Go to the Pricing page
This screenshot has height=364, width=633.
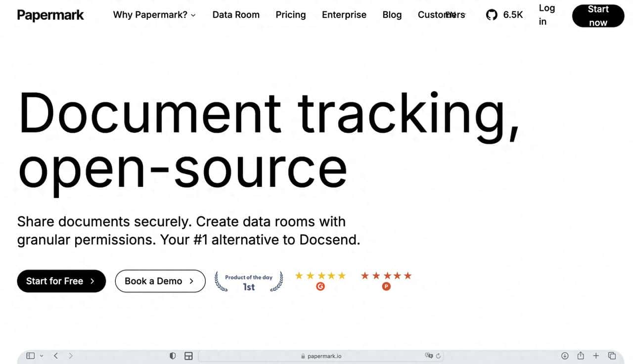[x=291, y=15]
